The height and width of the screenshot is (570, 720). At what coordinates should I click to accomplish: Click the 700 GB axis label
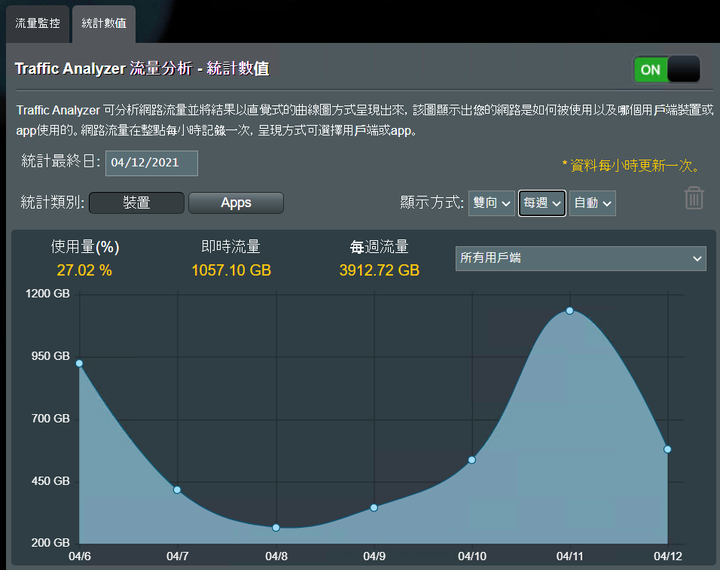click(51, 418)
